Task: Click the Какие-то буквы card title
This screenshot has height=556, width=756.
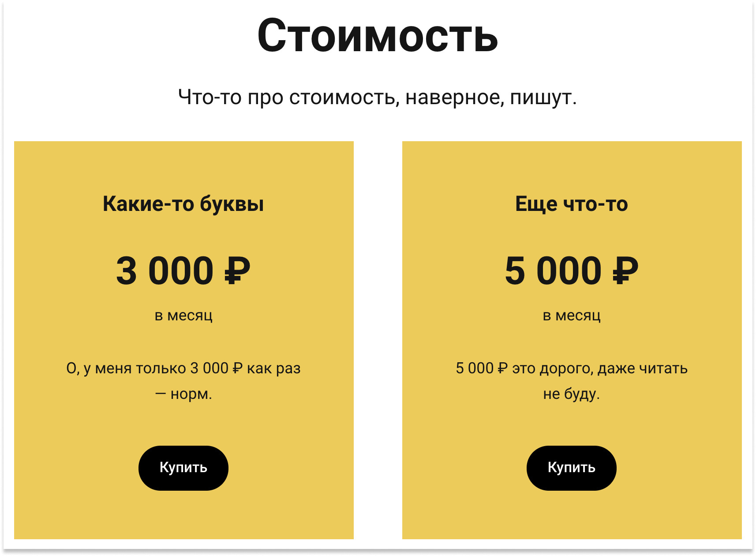Action: (x=183, y=204)
